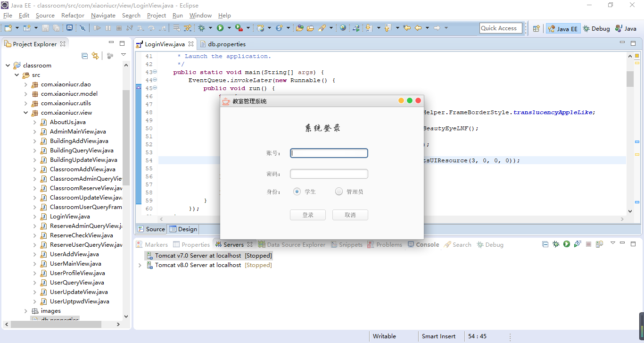Image resolution: width=644 pixels, height=343 pixels.
Task: Click the green Run button in toolbar
Action: (220, 28)
